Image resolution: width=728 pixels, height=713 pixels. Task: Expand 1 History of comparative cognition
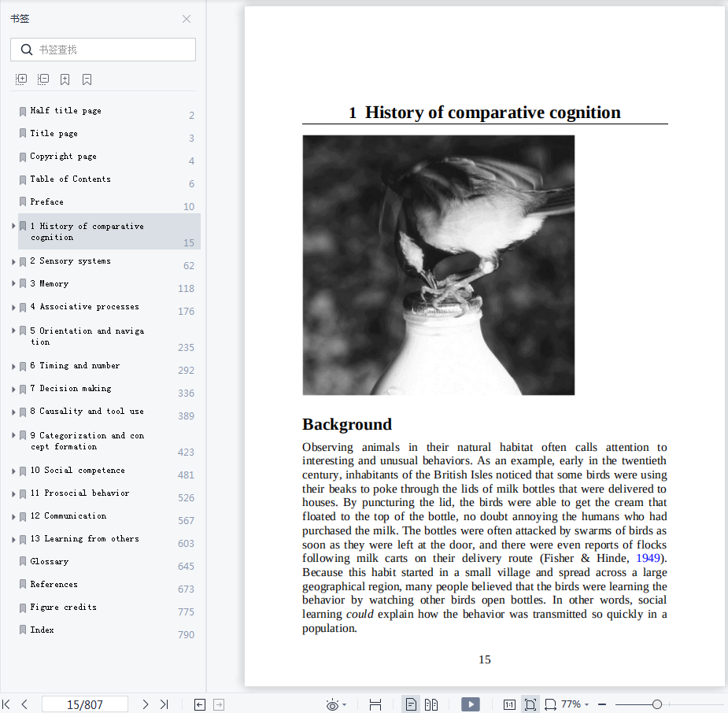[x=13, y=226]
